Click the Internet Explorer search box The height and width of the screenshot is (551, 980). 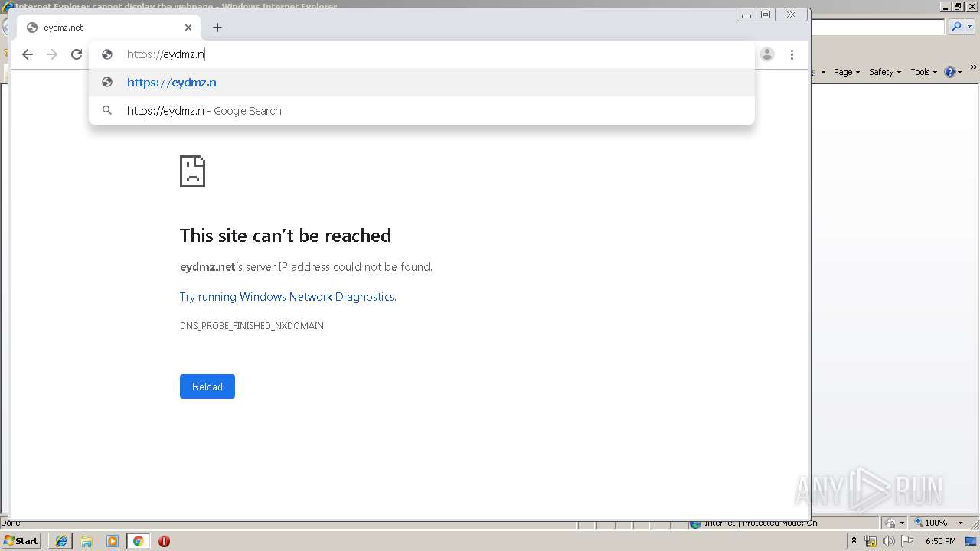(878, 27)
